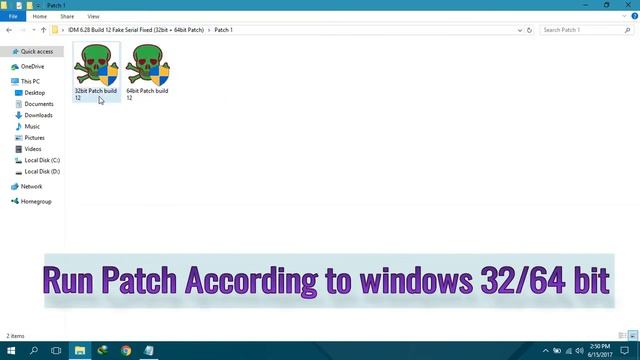Open Explorer help question mark

click(635, 16)
